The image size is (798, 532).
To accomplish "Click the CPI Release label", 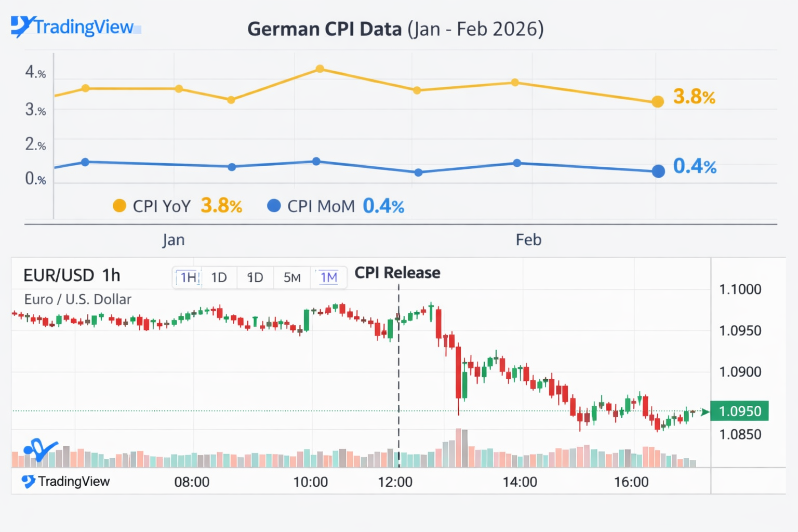I will coord(397,272).
